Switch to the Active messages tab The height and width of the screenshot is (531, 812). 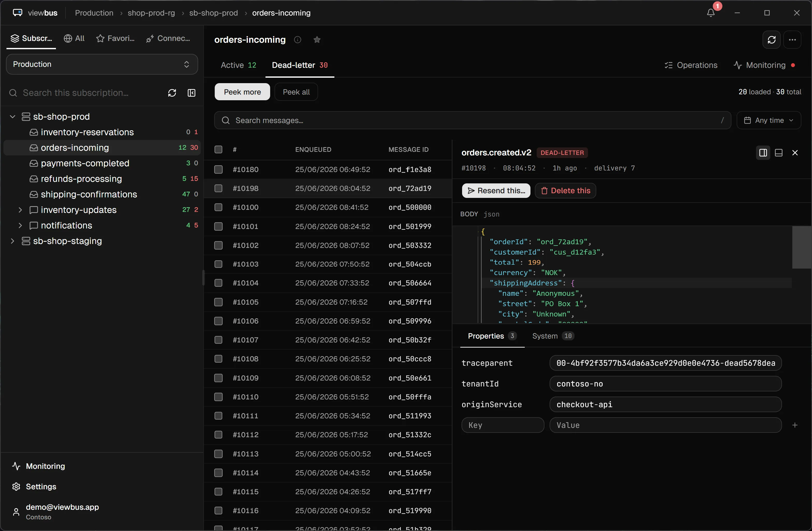[x=239, y=65]
